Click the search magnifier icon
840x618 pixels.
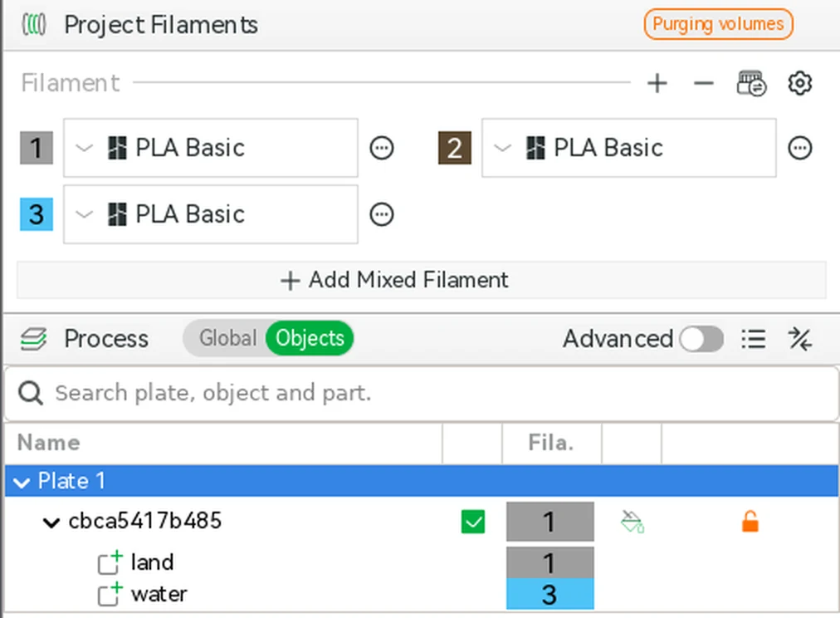pyautogui.click(x=31, y=394)
